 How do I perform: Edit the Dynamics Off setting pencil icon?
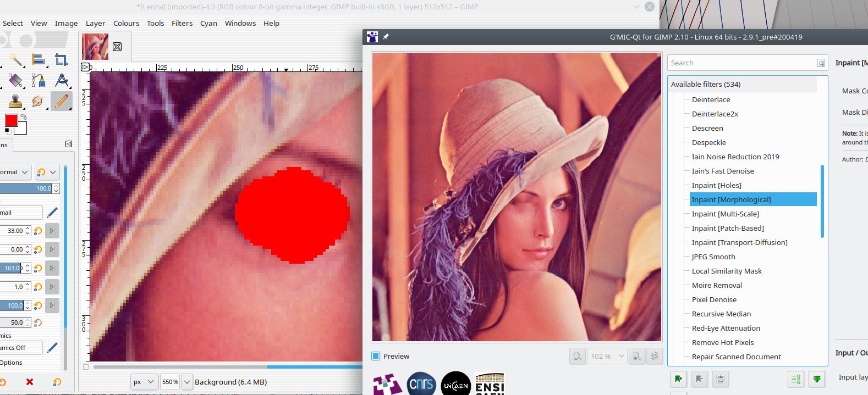click(52, 348)
